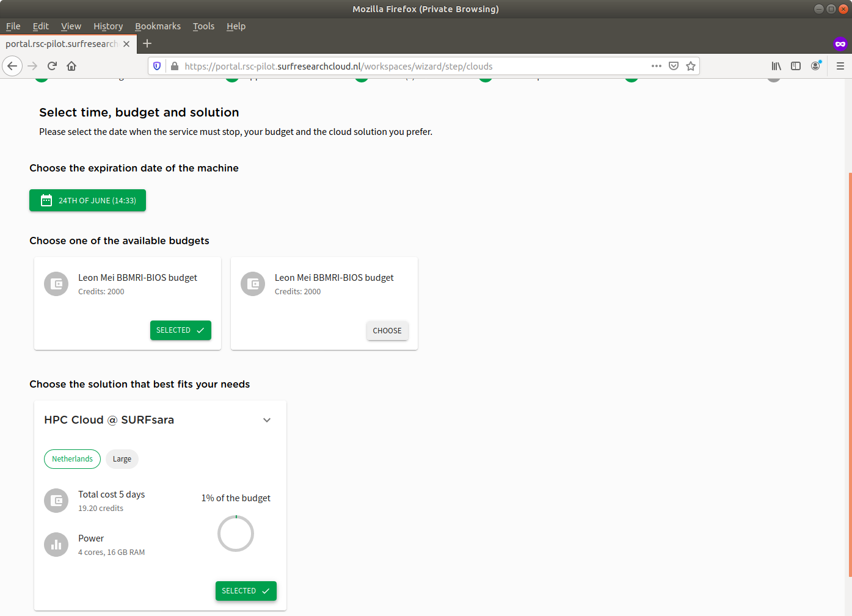The image size is (852, 616).
Task: Close the portal.rsc-pilot tab
Action: tap(126, 44)
